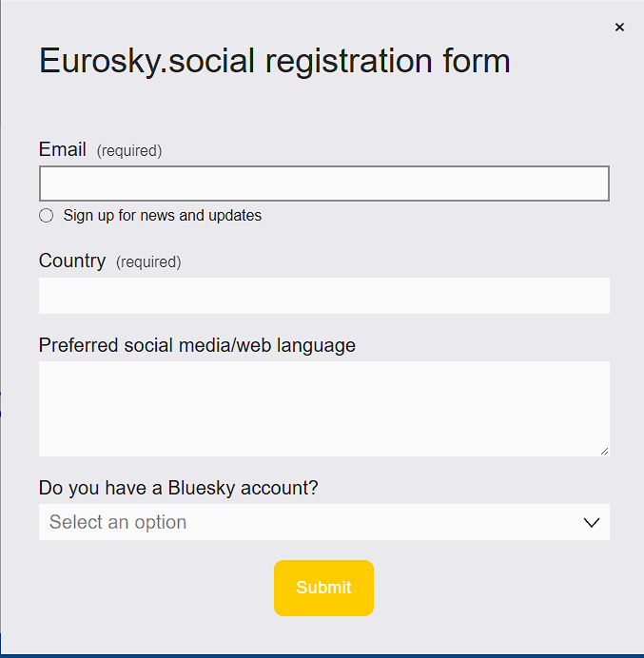Viewport: 644px width, 658px height.
Task: Click the dark blue bar below the dialog
Action: pos(322,655)
